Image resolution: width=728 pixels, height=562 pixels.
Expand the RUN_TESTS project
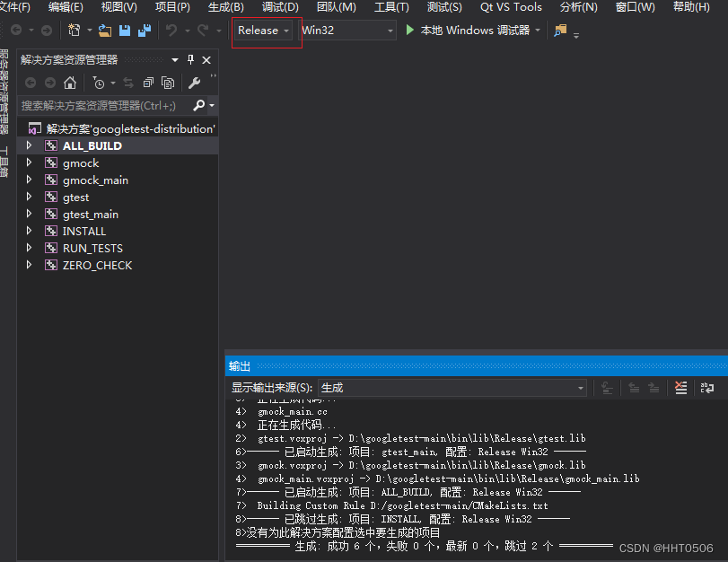(x=29, y=248)
